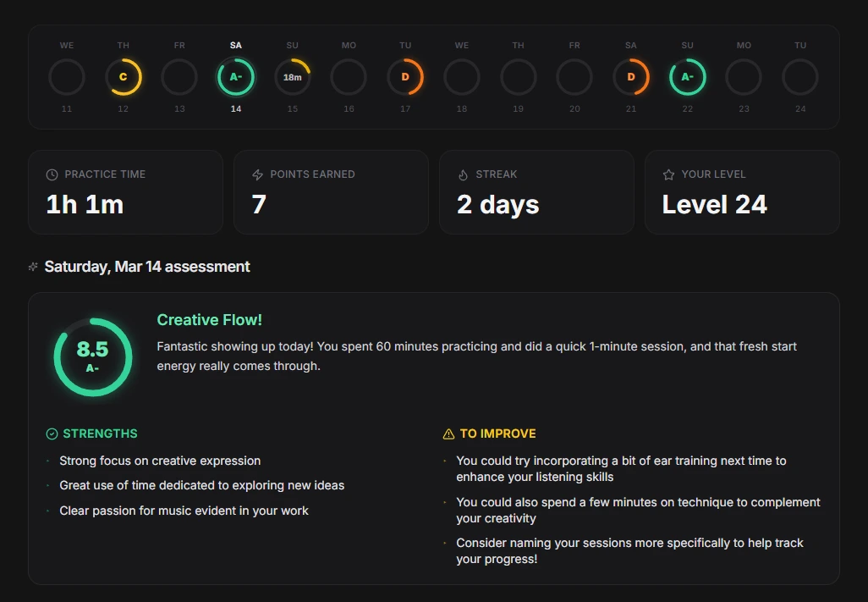Image resolution: width=868 pixels, height=602 pixels.
Task: Open the Streak 2 days card
Action: click(x=536, y=192)
